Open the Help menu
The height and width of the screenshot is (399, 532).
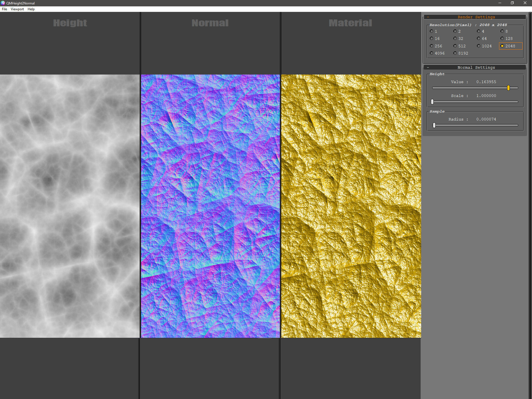pyautogui.click(x=31, y=9)
